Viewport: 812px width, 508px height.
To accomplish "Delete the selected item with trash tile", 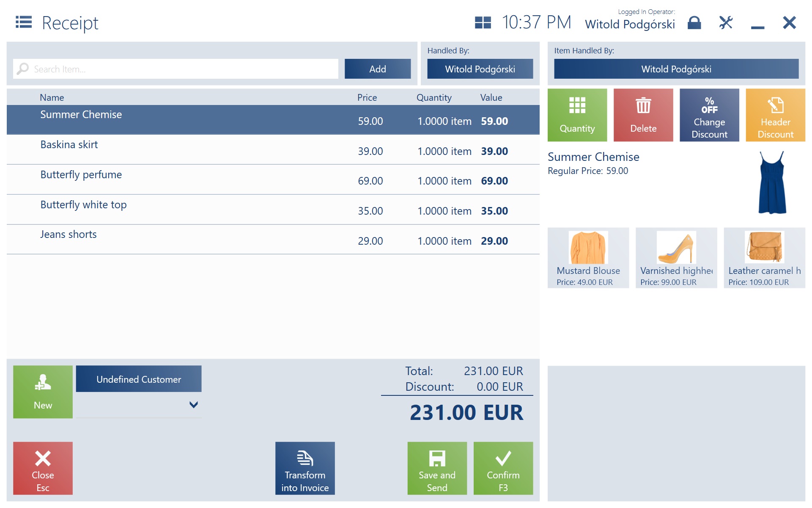I will [x=643, y=115].
